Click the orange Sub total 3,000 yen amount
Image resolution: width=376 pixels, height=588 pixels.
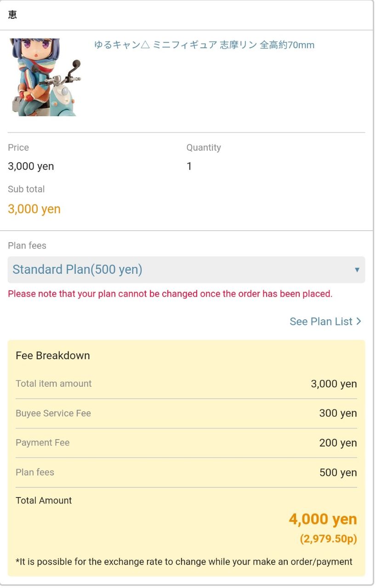[34, 209]
